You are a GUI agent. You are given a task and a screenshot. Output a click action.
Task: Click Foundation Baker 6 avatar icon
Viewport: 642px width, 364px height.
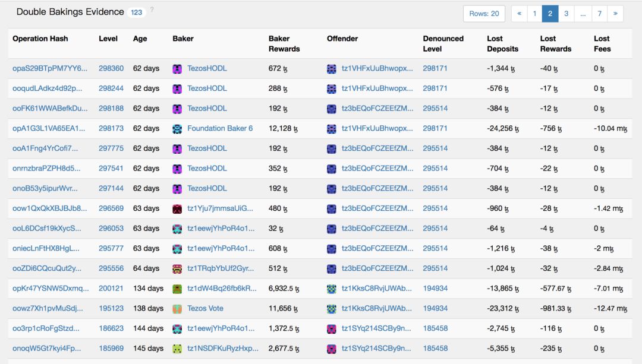[x=177, y=129]
